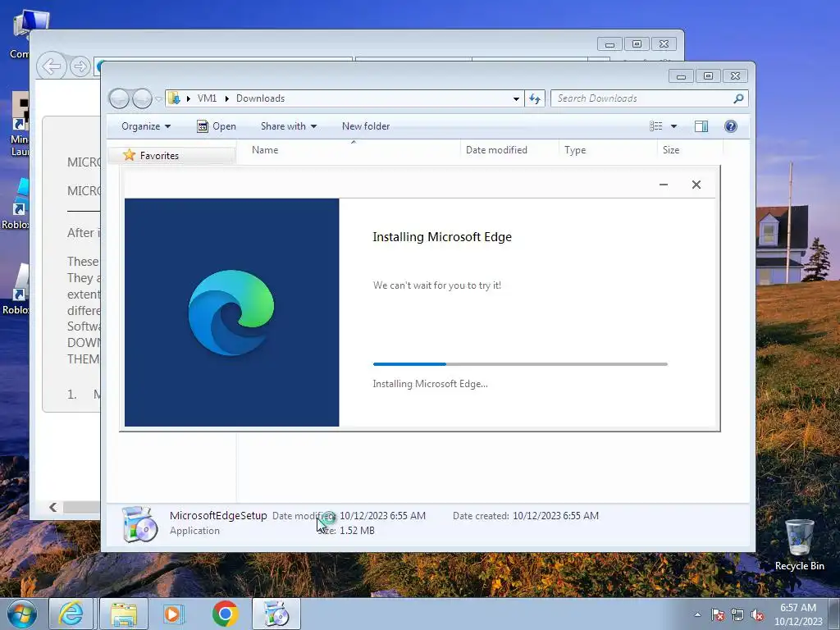The width and height of the screenshot is (840, 630).
Task: Expand the address bar history dropdown
Action: click(516, 98)
